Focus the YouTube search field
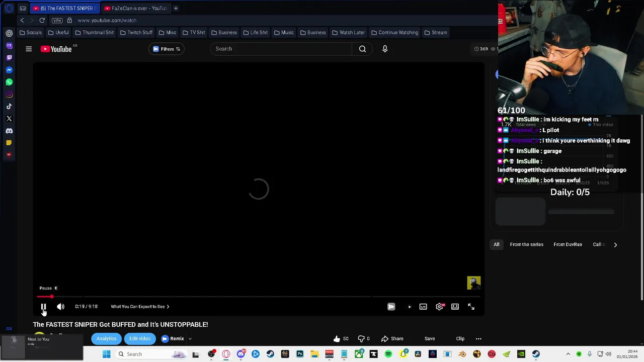 [x=281, y=49]
